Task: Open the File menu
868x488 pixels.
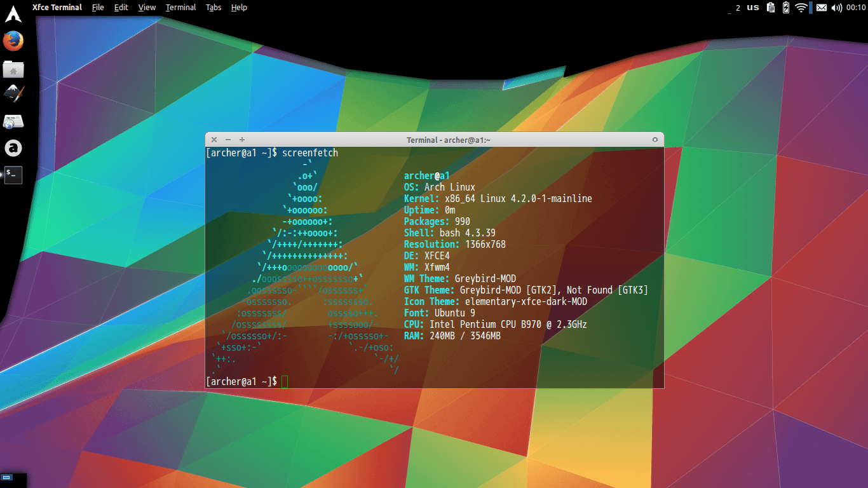Action: pyautogui.click(x=98, y=8)
